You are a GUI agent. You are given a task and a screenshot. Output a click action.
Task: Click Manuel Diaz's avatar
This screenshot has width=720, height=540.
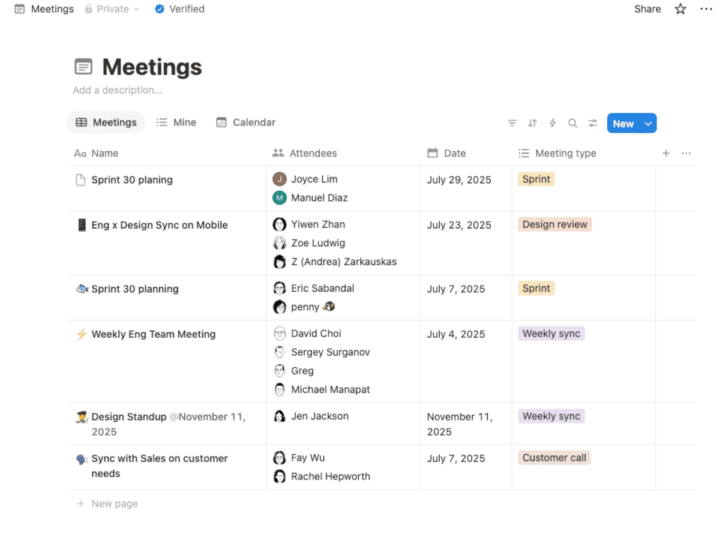point(279,198)
